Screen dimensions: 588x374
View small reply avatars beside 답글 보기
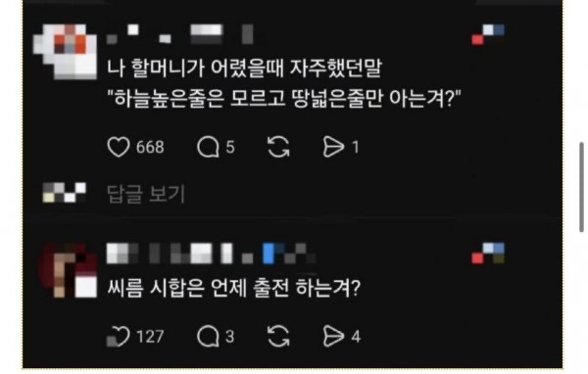(64, 193)
